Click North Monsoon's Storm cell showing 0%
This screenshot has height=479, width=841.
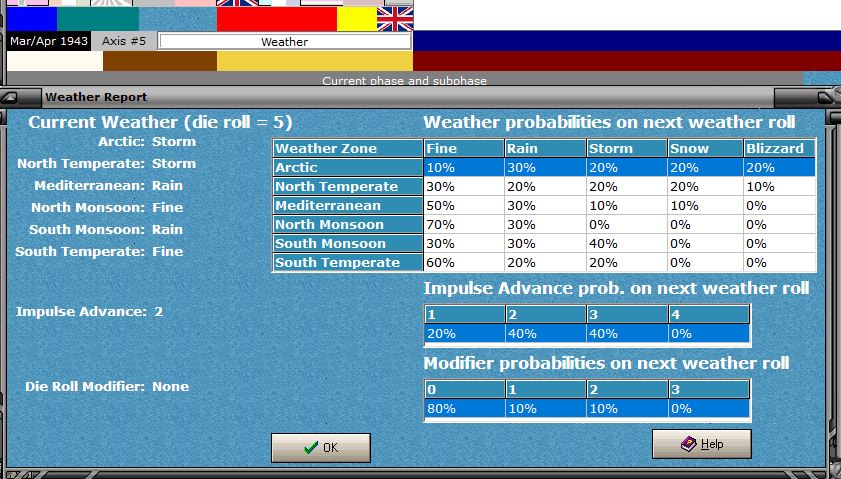627,224
